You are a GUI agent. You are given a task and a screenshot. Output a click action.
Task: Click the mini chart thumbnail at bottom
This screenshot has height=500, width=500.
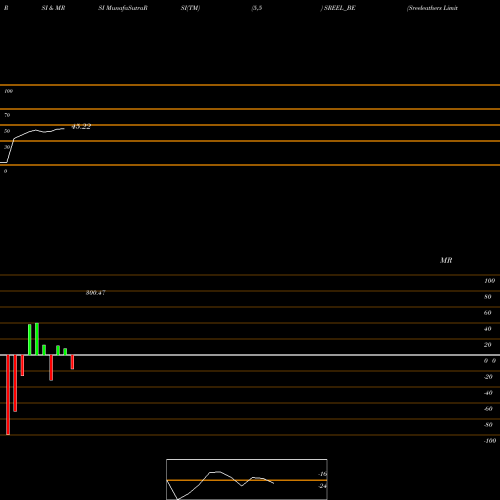point(247,479)
